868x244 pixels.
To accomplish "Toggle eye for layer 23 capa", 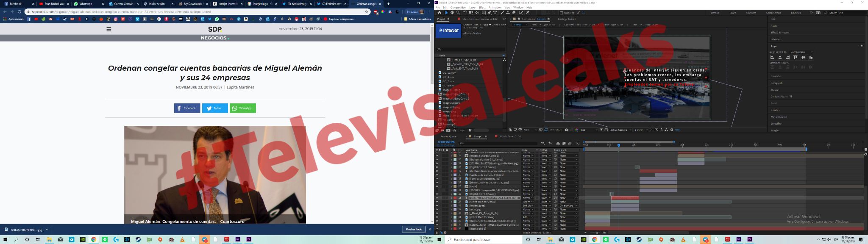I will point(437,186).
